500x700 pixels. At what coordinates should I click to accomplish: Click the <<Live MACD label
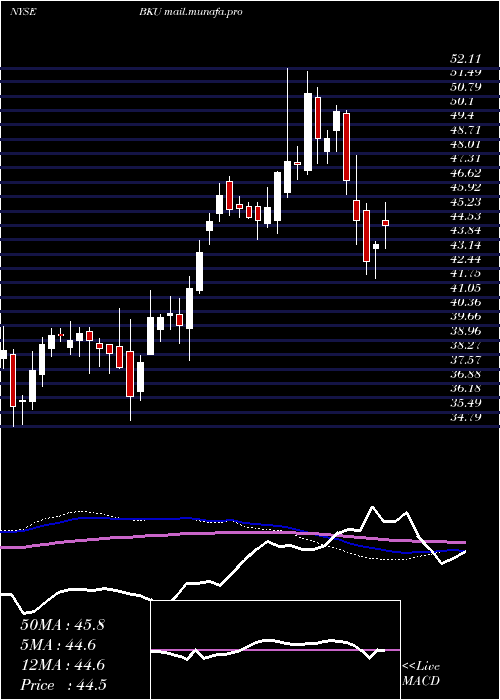(421, 674)
